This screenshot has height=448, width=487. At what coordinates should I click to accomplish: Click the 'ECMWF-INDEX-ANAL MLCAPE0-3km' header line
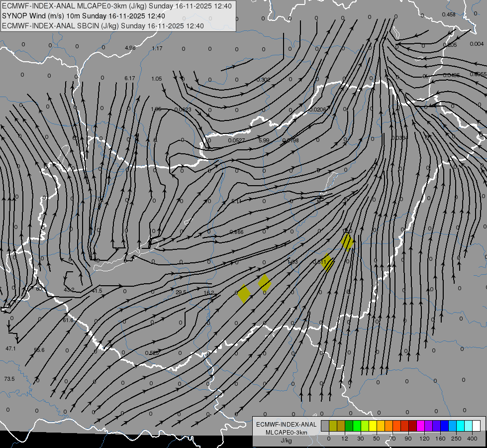pos(117,6)
